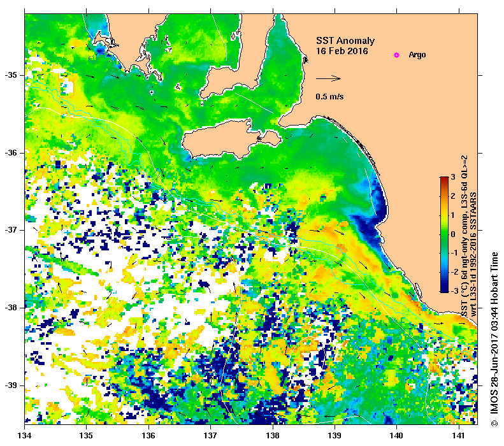Click the 16 Feb 2016 date label
Viewport: 504px width, 446px height.
(342, 51)
